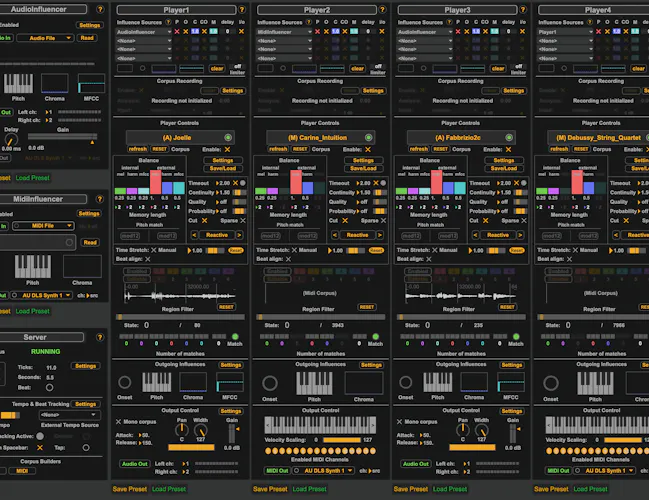Click the Pitch keyboard icon in AudioInfluencer
Image resolution: width=649 pixels, height=500 pixels.
18,84
